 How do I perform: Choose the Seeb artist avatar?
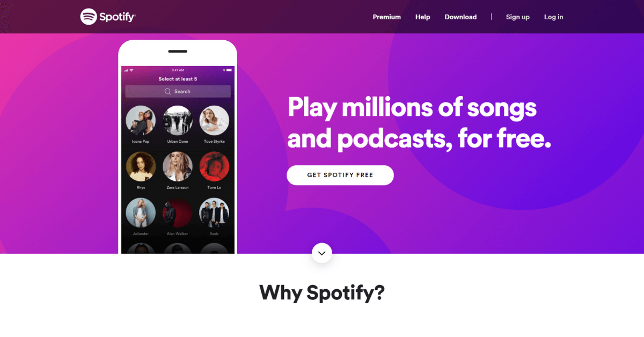click(x=214, y=213)
